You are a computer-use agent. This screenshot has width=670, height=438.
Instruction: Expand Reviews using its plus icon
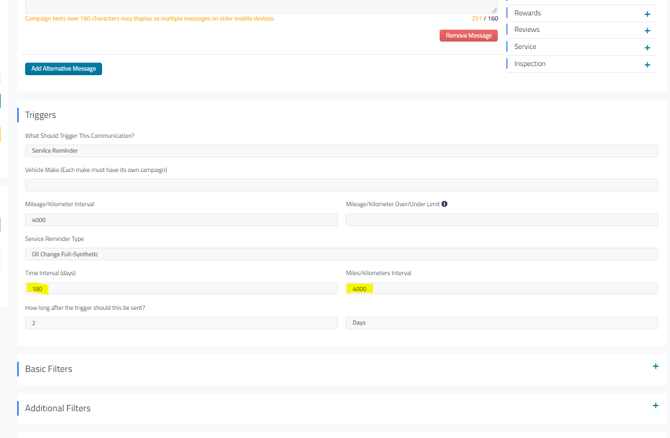point(647,31)
